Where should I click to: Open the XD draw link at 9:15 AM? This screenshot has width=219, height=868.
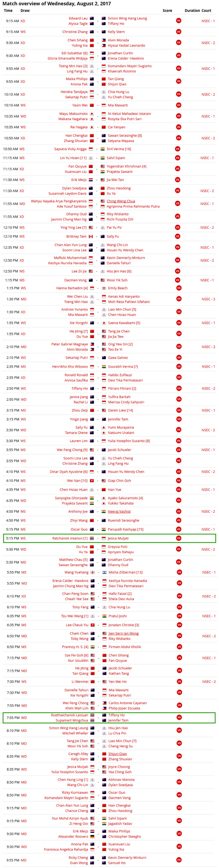(23, 21)
